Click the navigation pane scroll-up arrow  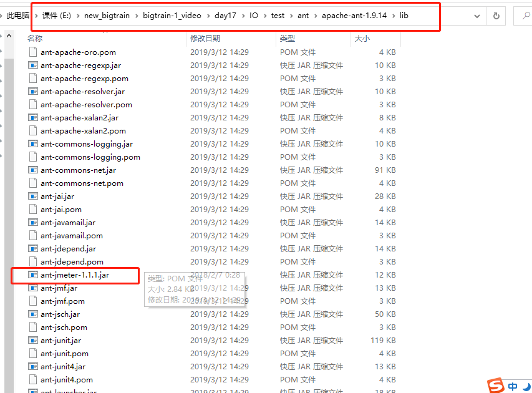click(9, 36)
